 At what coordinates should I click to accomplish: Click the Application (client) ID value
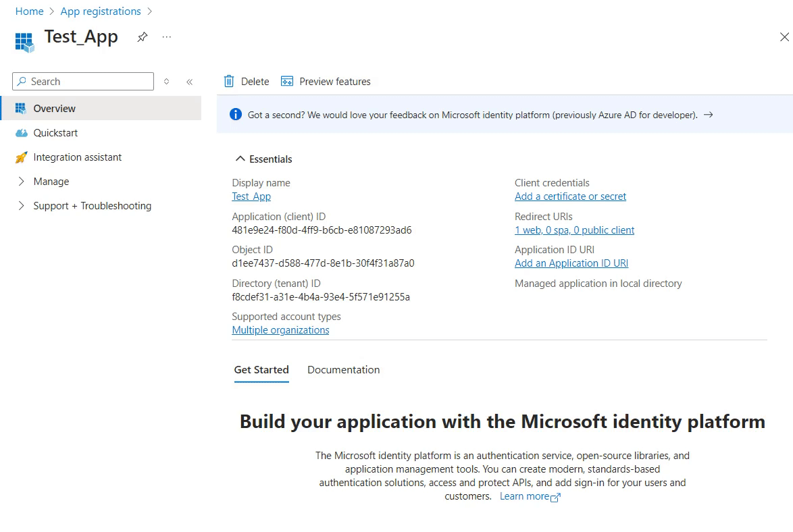point(322,230)
